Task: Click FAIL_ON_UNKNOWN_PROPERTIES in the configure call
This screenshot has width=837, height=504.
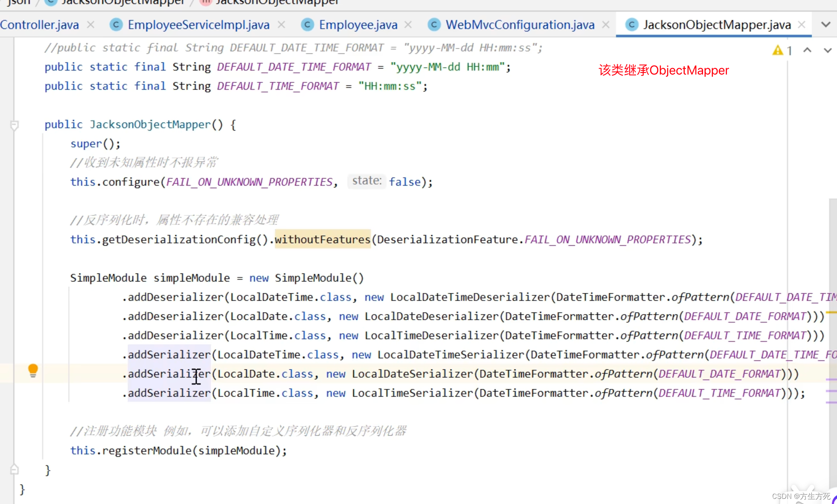Action: (249, 182)
